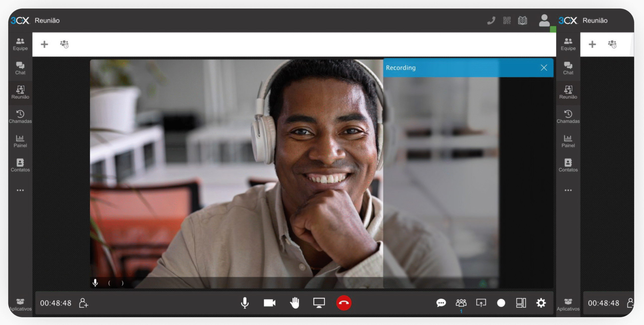Open the meeting settings gear
The image size is (644, 325).
[541, 303]
